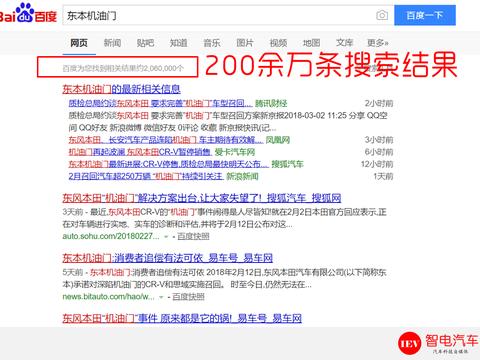Open 东风本田机油门解决方案出台 result title
This screenshot has width=480, height=360.
coord(202,198)
